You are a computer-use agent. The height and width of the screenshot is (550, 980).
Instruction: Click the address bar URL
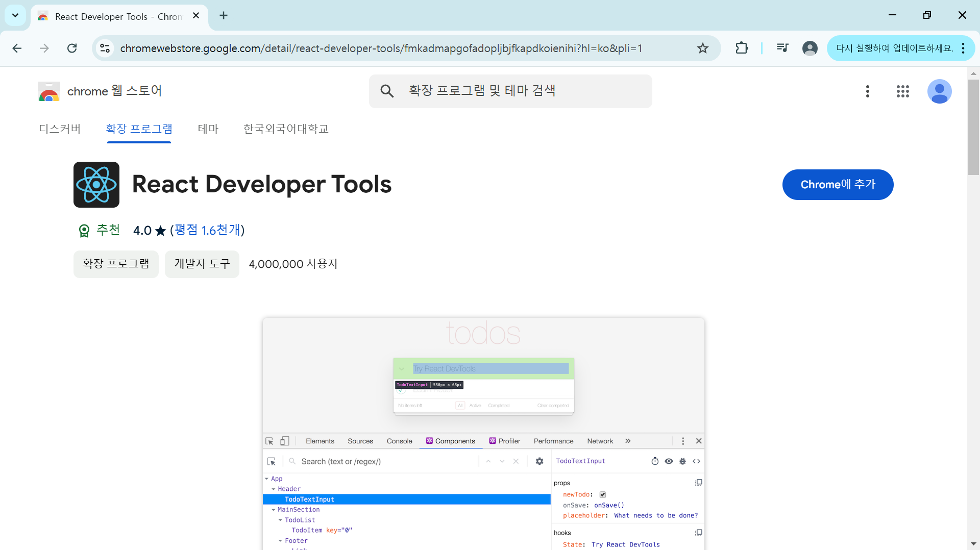381,48
